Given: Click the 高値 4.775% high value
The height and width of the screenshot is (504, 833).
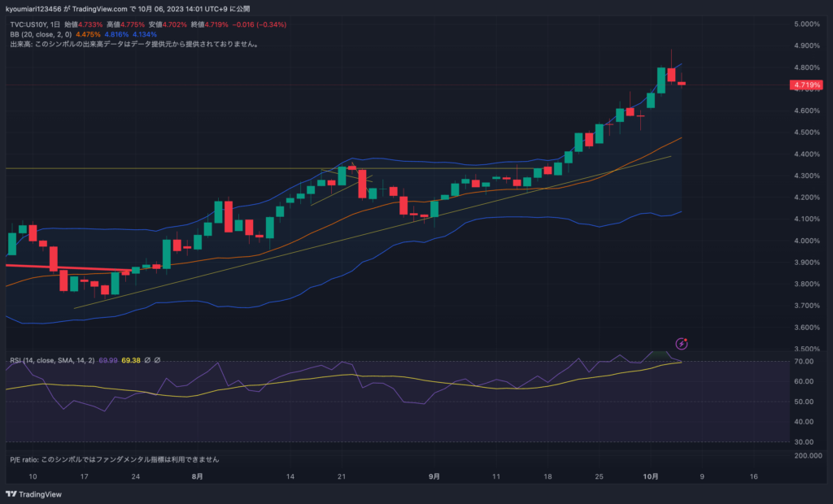Looking at the screenshot, I should [x=125, y=24].
